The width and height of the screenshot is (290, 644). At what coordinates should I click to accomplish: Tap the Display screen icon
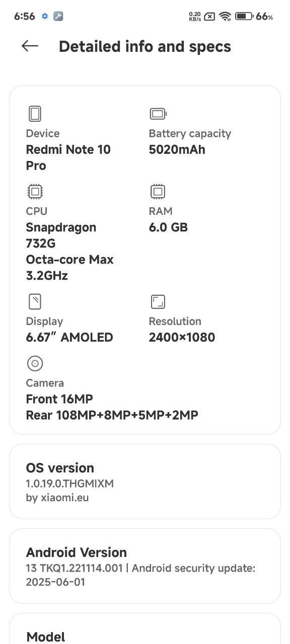(35, 302)
